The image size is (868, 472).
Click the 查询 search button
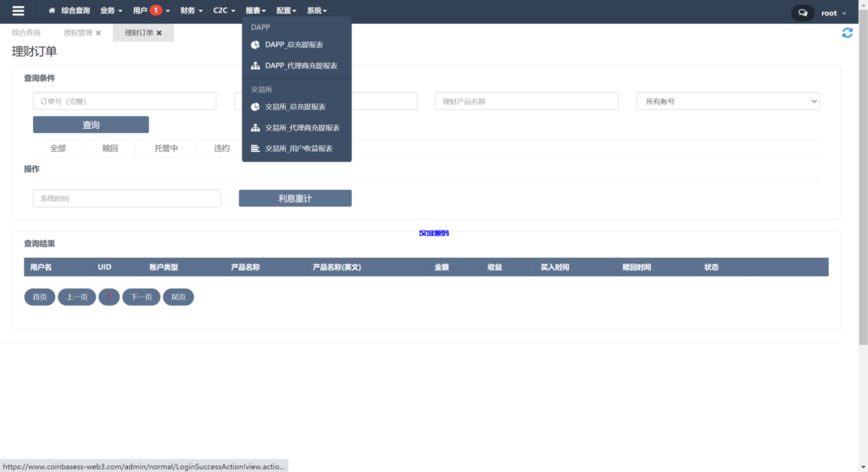coord(91,125)
